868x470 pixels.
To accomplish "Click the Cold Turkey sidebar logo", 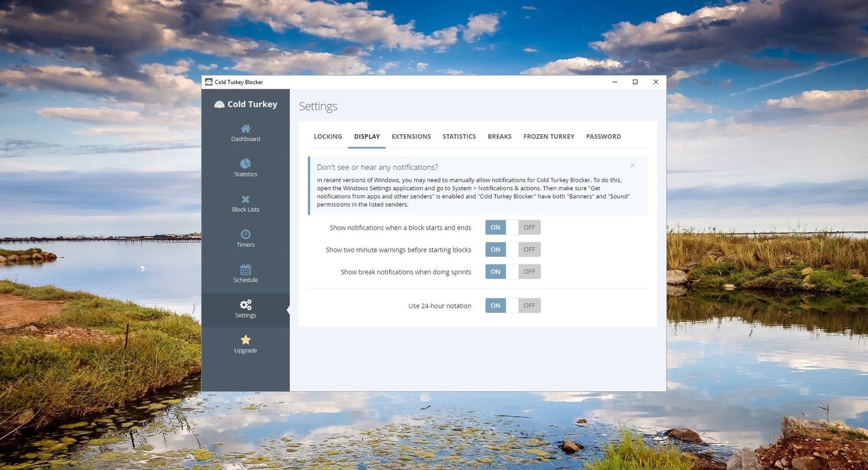I will (x=246, y=104).
